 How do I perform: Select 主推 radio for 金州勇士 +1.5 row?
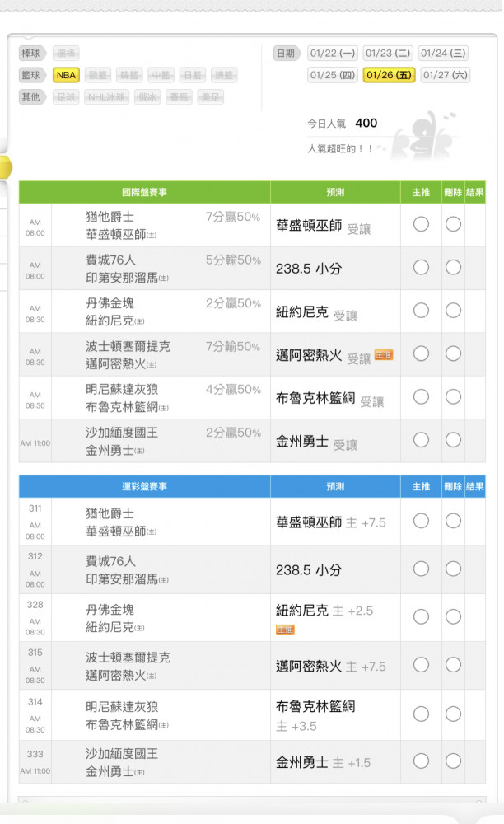[x=421, y=761]
